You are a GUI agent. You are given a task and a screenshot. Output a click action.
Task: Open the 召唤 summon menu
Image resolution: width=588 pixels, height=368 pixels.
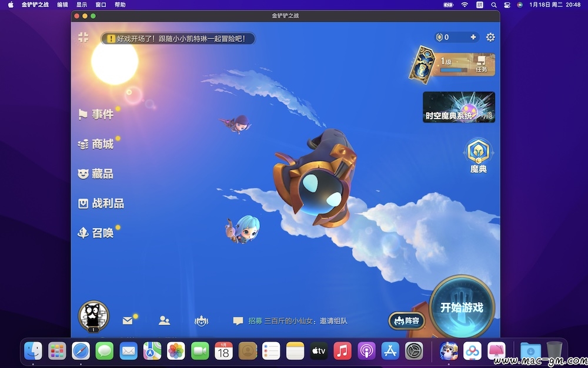[x=96, y=233]
